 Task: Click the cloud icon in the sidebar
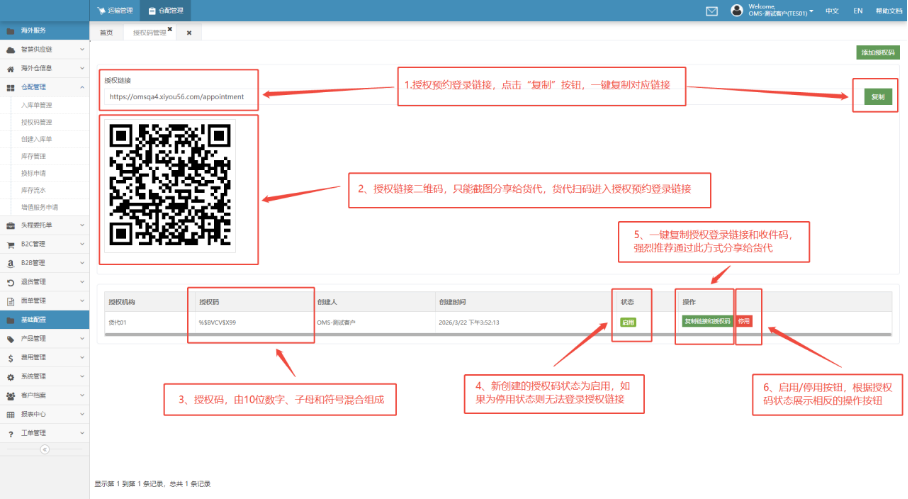[x=10, y=49]
